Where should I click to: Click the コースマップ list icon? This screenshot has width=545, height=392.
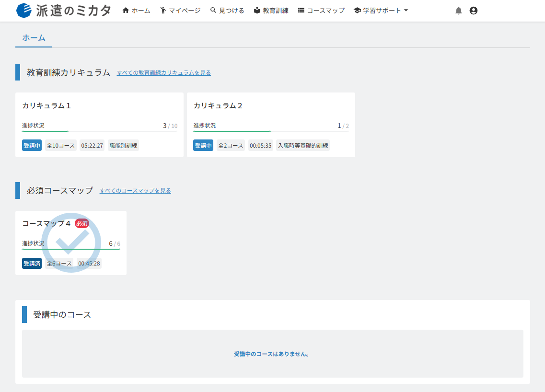(301, 11)
